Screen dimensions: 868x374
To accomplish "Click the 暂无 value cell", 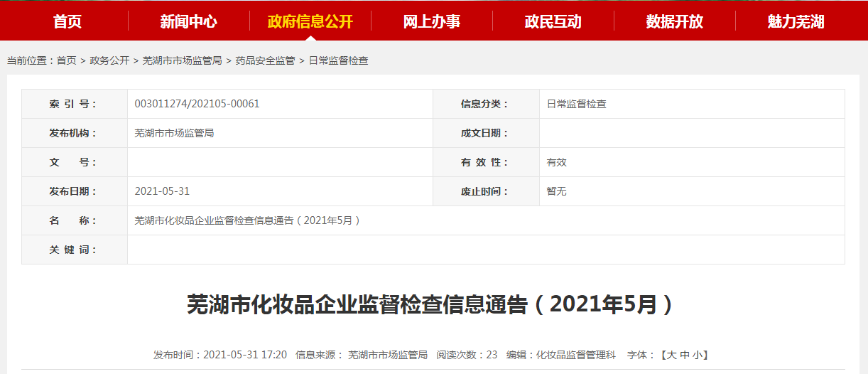I will click(692, 191).
